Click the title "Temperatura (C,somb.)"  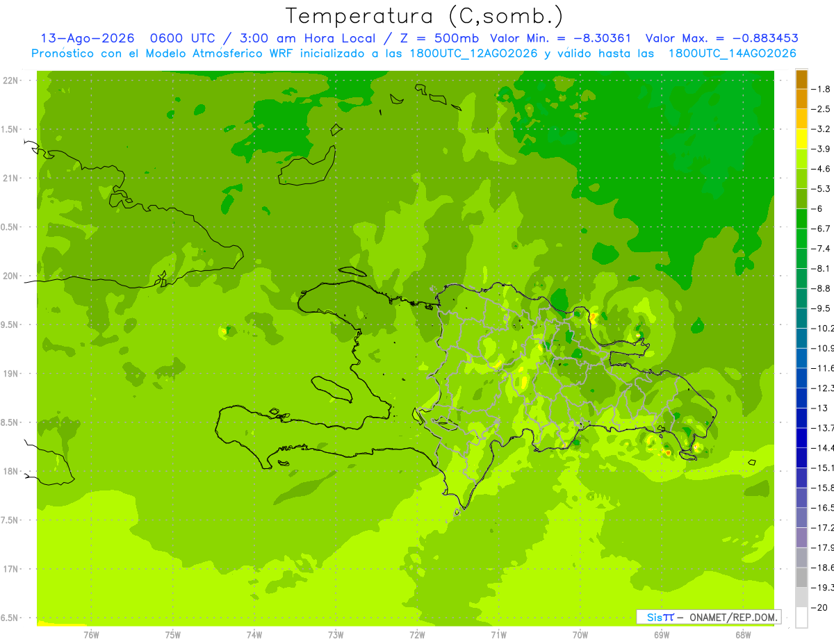point(424,16)
